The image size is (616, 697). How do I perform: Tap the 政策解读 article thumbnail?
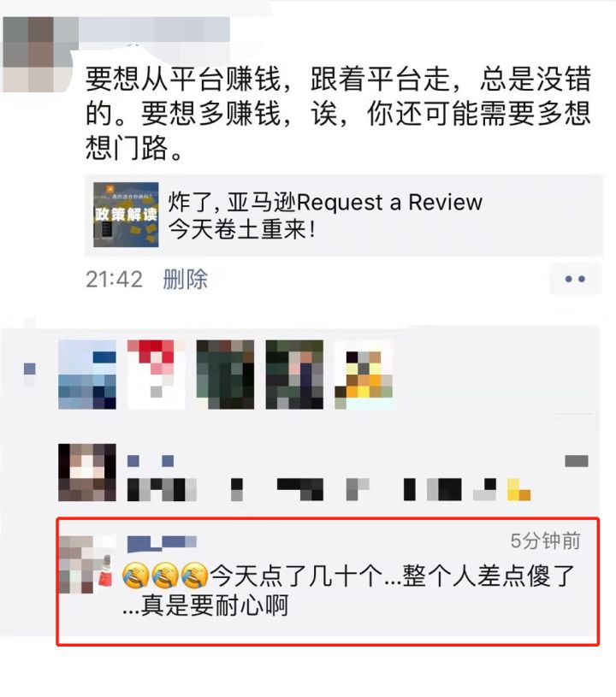[x=126, y=215]
